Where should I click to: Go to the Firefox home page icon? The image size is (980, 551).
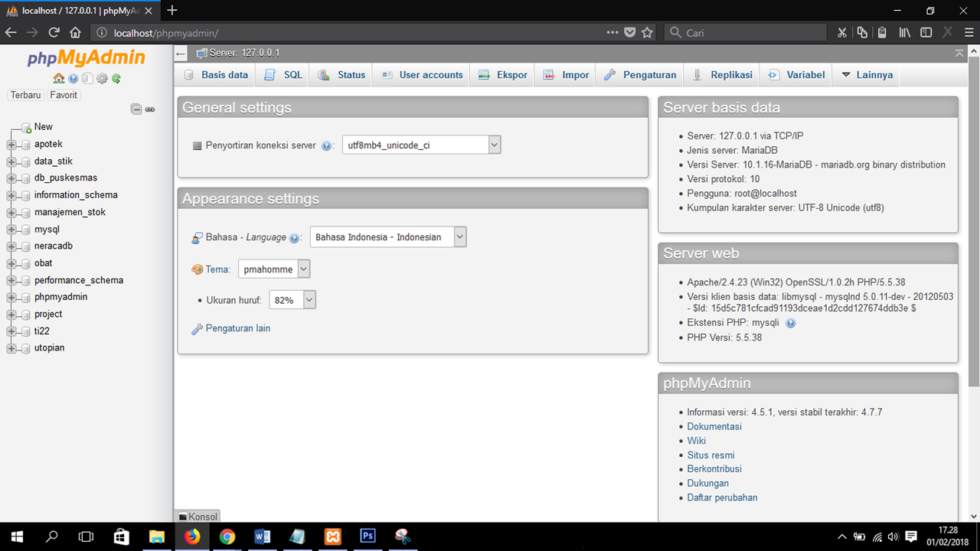click(75, 32)
